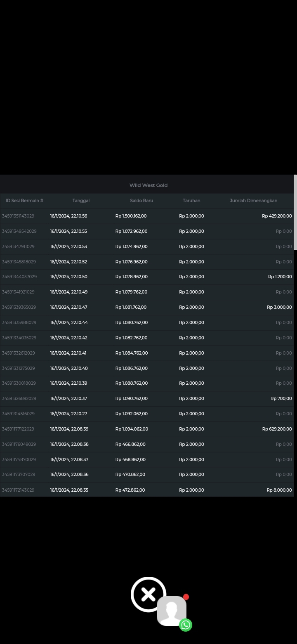
Task: Click the Taruhan column header
Action: [x=191, y=201]
